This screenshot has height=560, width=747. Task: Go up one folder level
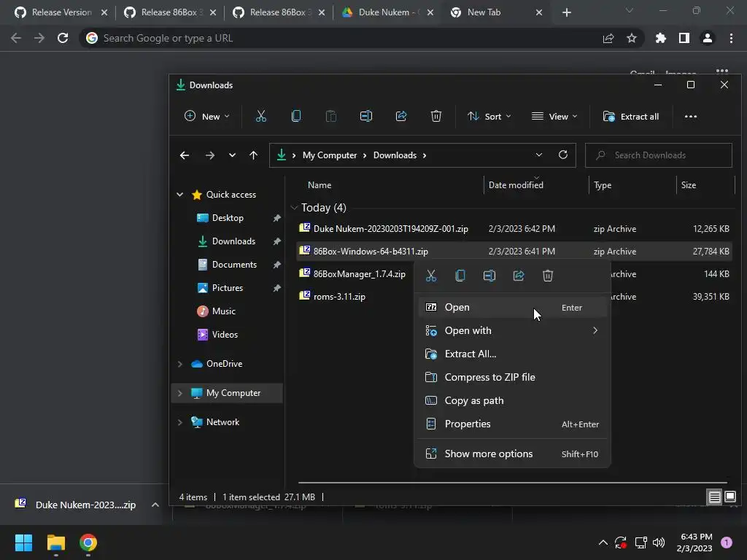[x=253, y=155]
